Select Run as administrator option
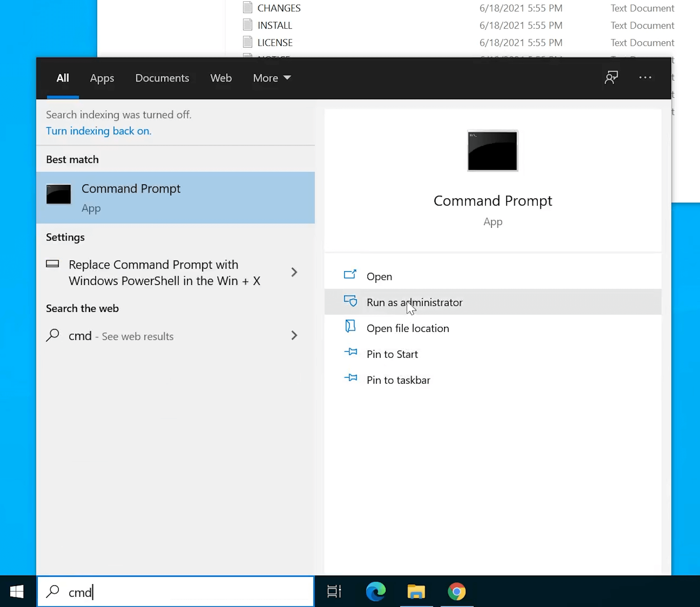This screenshot has height=607, width=700. (x=414, y=302)
